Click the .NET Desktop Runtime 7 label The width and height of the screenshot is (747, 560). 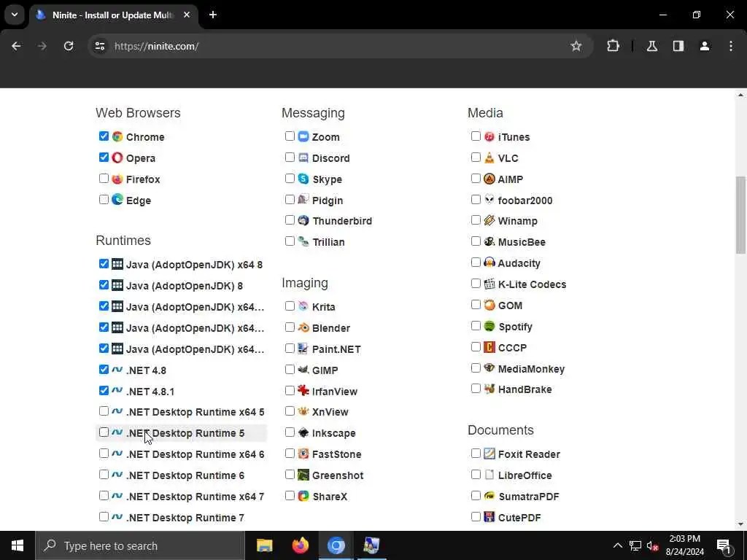(x=185, y=518)
